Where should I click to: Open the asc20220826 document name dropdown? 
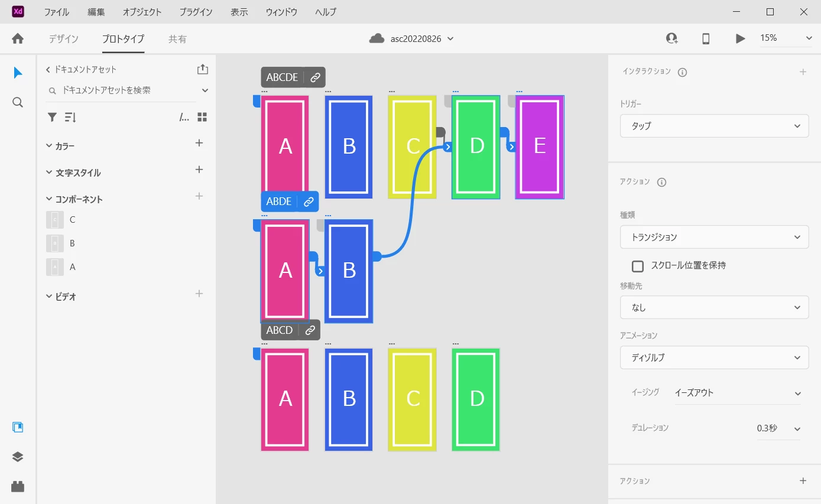coord(450,39)
